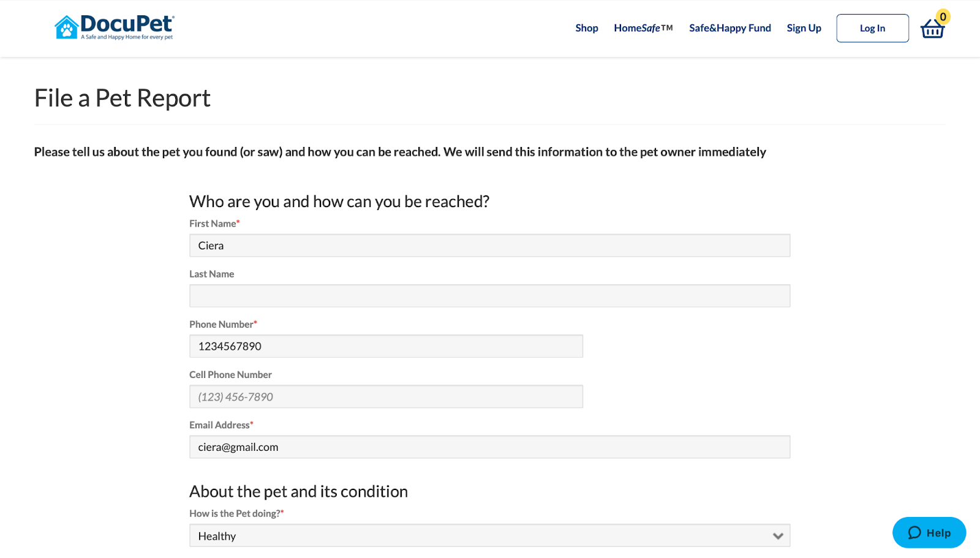The image size is (980, 558).
Task: Open Safe&Happy Fund link
Action: [x=730, y=28]
